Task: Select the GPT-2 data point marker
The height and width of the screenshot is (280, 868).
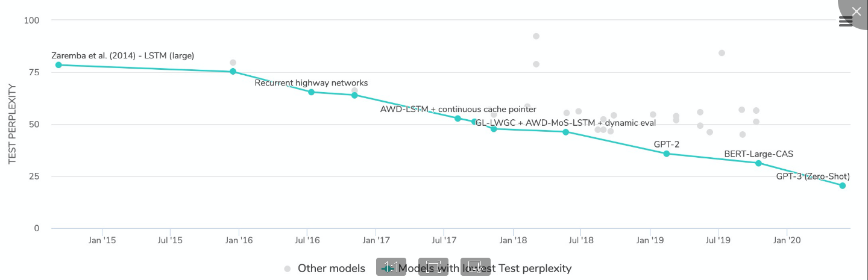Action: [666, 154]
